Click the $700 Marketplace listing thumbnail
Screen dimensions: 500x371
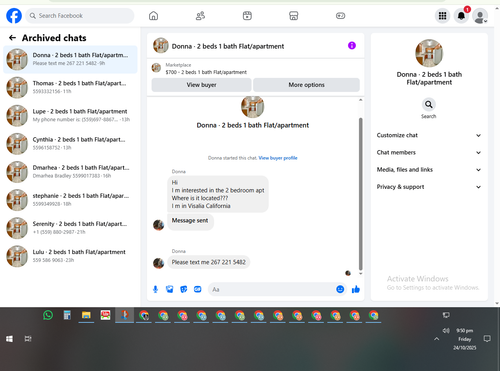pyautogui.click(x=156, y=68)
